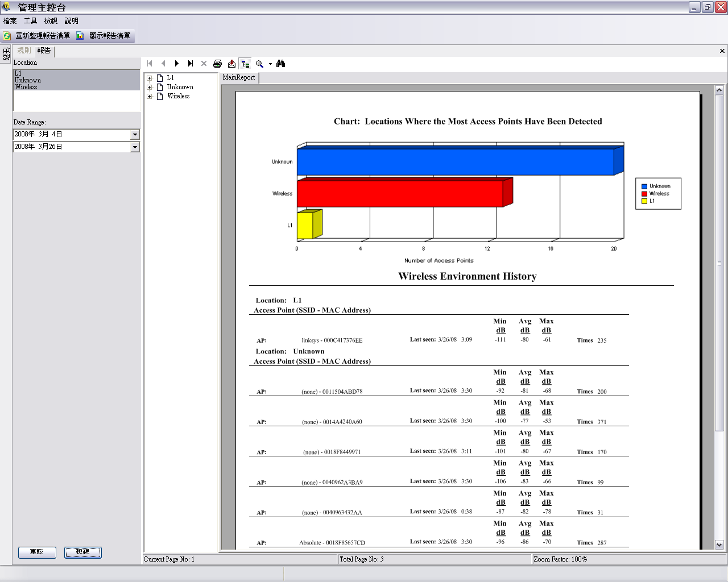Click the blue Unknown legend swatch
Screen dimensions: 728x582
click(644, 186)
